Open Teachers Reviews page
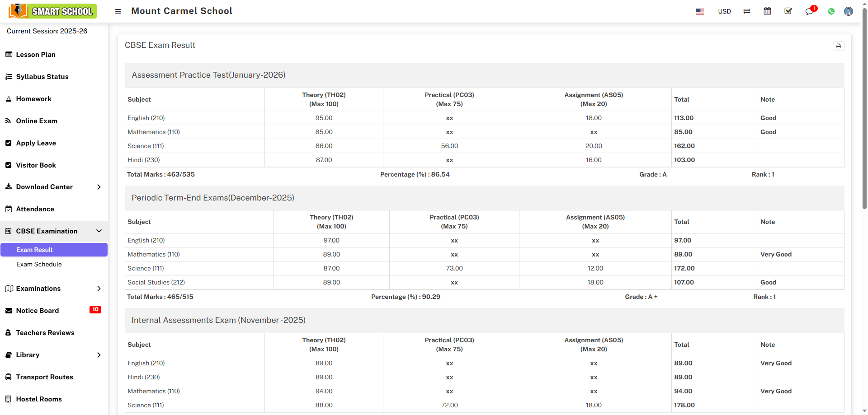The image size is (868, 415). coord(45,333)
